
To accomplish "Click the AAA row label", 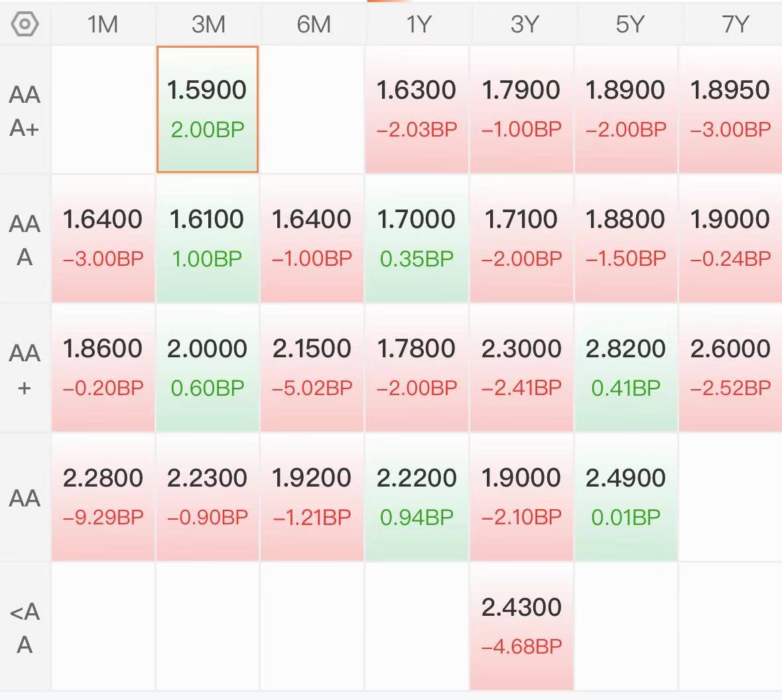I will click(x=25, y=240).
